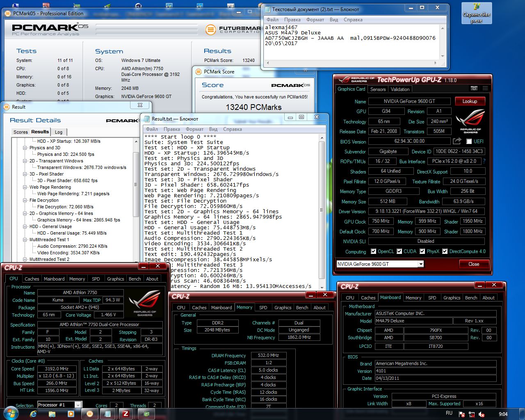Viewport: 525px width, 420px height.
Task: Open the SPD tab in CPU-Z Memory window
Action: [263, 308]
